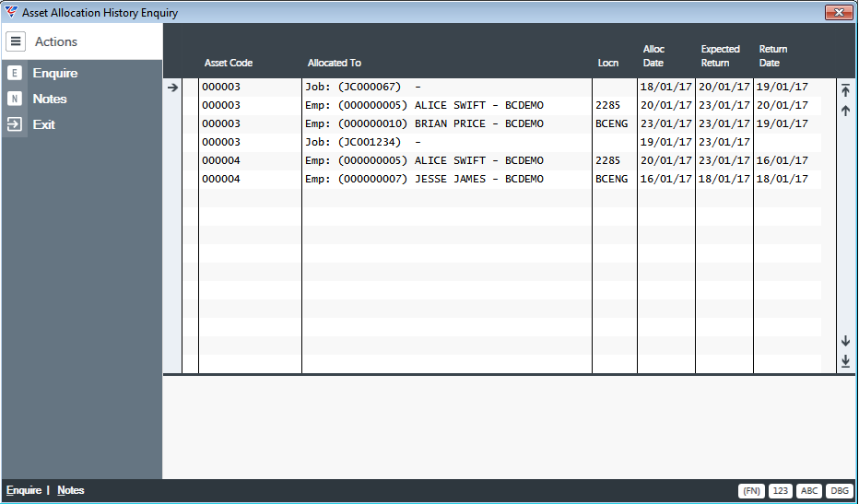Click asset code 000004 in Jesse James row
Screen dimensions: 859x504
221,179
